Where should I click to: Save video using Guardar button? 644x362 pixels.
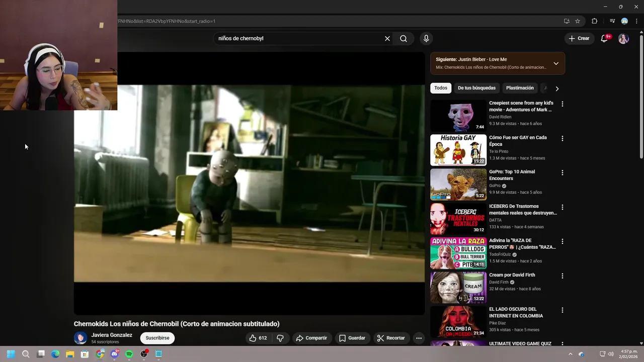[352, 338]
